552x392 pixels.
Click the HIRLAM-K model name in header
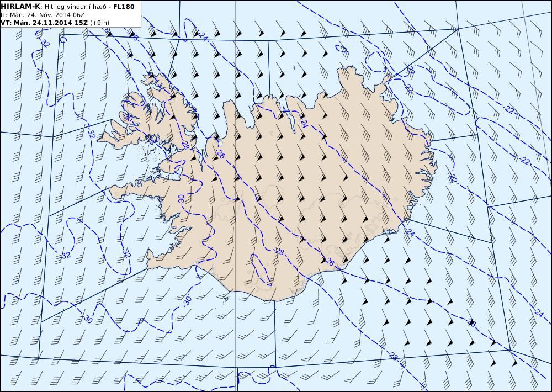pos(21,7)
